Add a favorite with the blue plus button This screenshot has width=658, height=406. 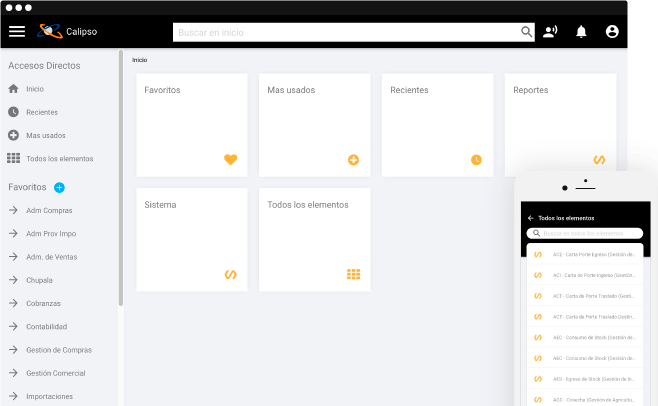coord(59,187)
